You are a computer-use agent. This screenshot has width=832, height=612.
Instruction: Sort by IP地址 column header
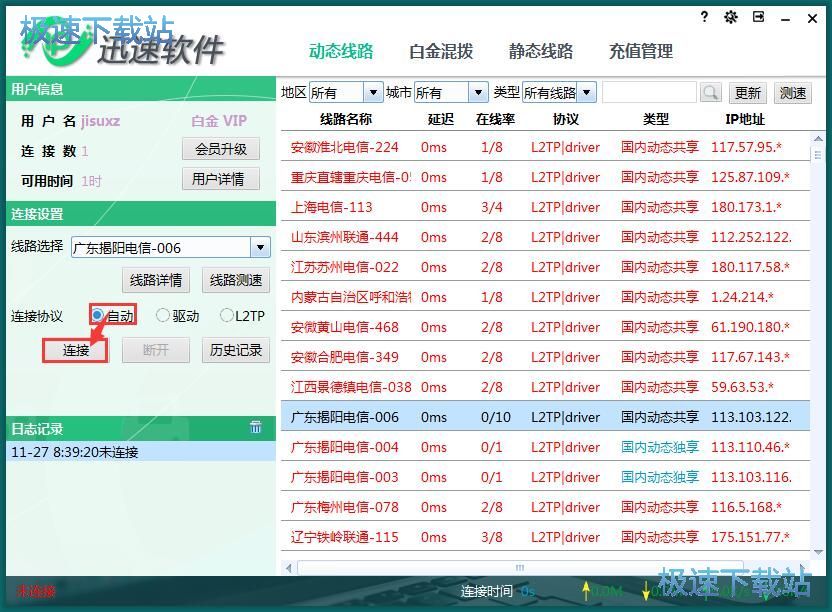745,119
